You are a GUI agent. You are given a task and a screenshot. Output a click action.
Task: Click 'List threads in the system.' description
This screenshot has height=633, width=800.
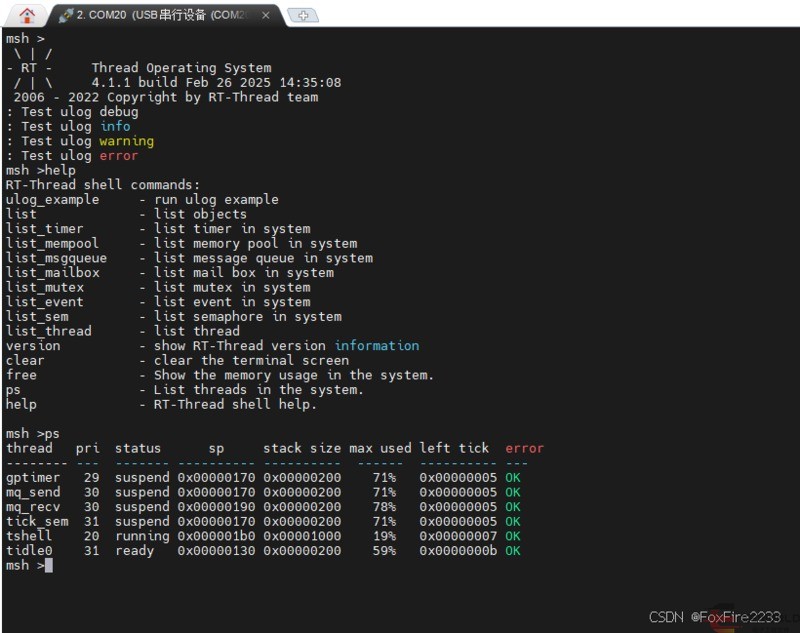coord(259,390)
